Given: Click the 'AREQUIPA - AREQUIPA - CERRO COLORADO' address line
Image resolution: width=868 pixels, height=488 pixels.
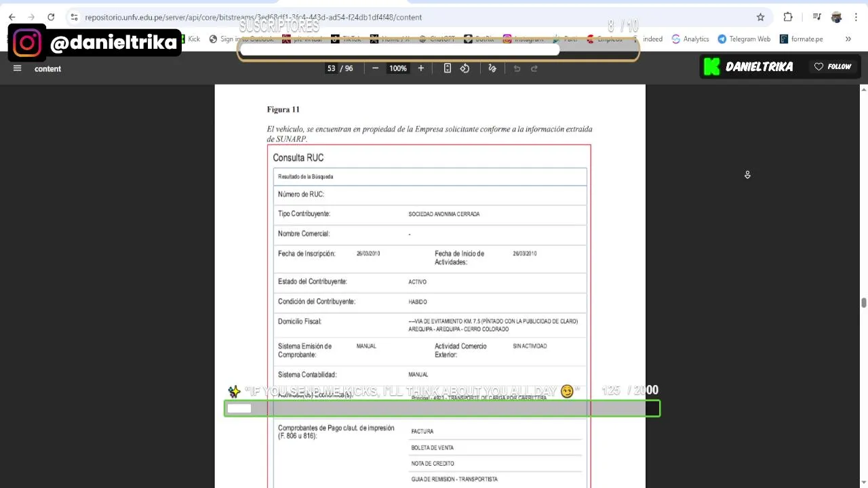Looking at the screenshot, I should click(x=458, y=329).
